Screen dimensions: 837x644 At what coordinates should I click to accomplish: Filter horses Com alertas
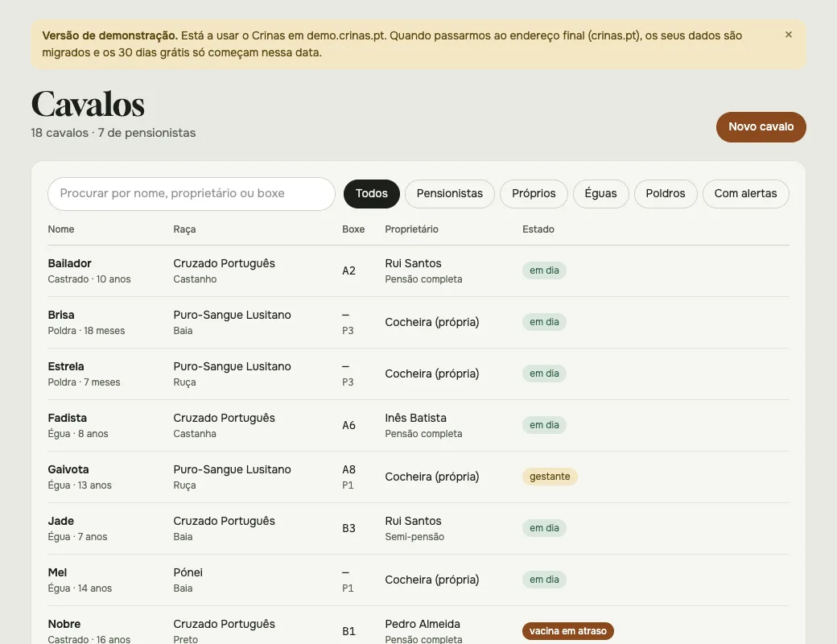tap(745, 194)
